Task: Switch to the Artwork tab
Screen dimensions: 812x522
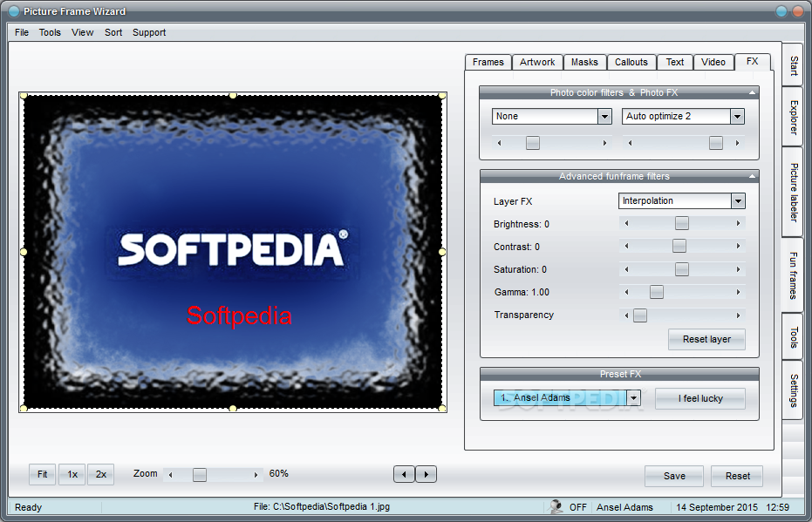Action: [x=537, y=62]
